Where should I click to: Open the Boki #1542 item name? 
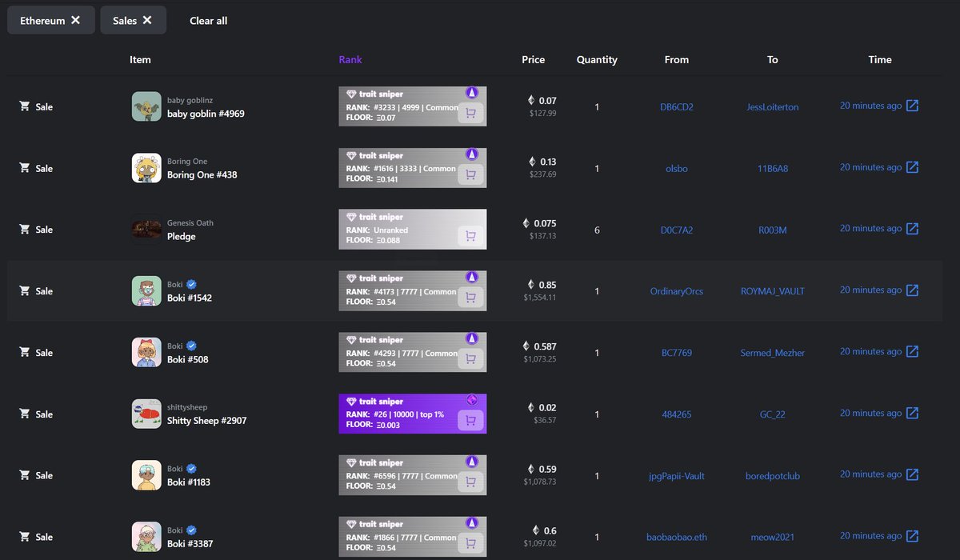190,298
